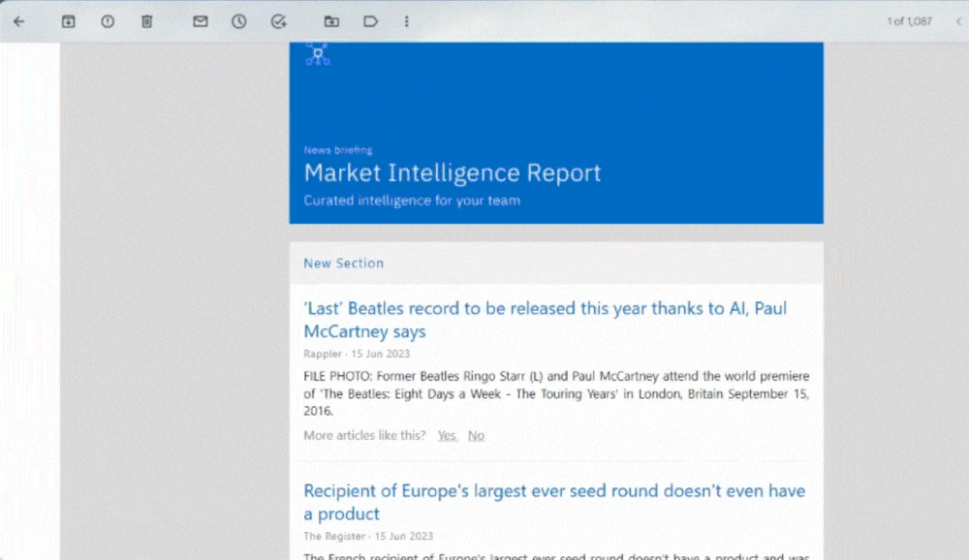Open the 'Last' Beatles record article
This screenshot has height=560, width=969.
point(545,320)
